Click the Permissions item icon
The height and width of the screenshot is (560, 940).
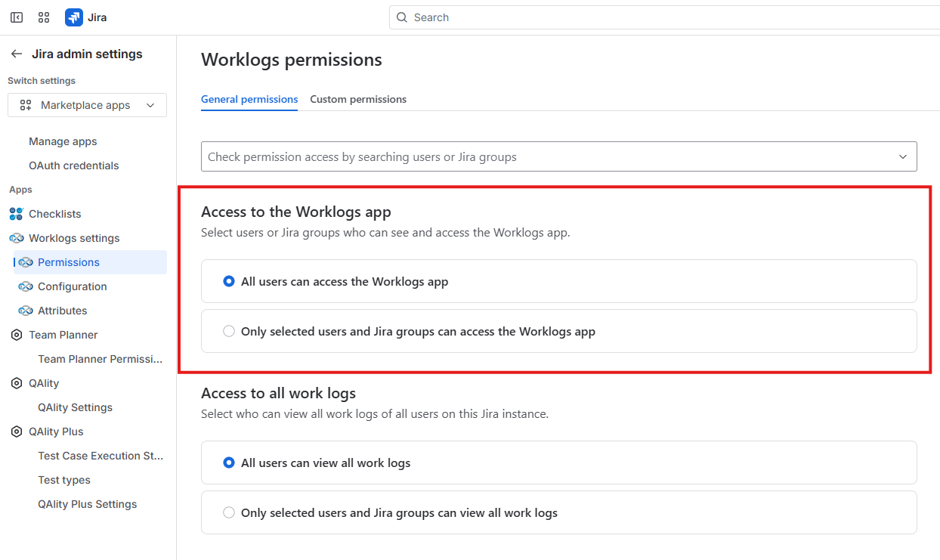[x=26, y=262]
